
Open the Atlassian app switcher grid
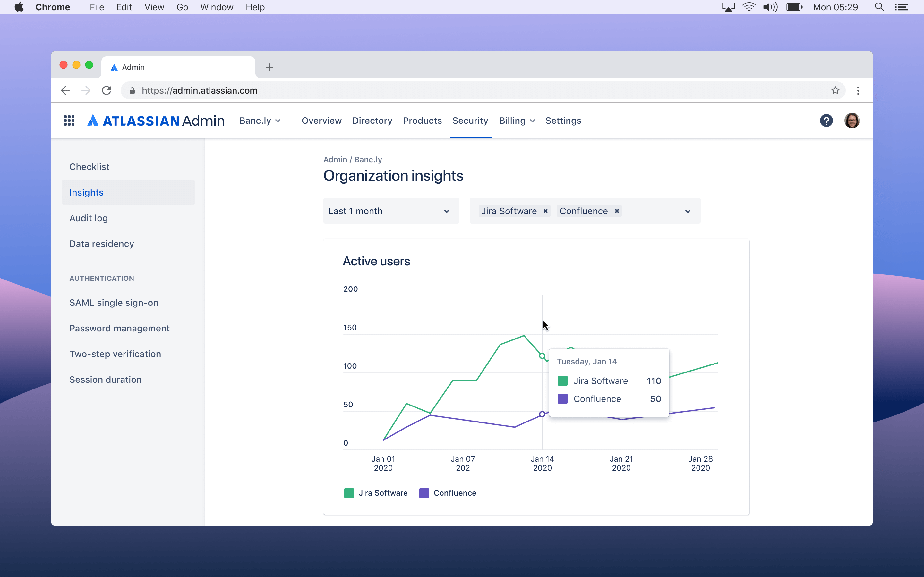(x=69, y=120)
